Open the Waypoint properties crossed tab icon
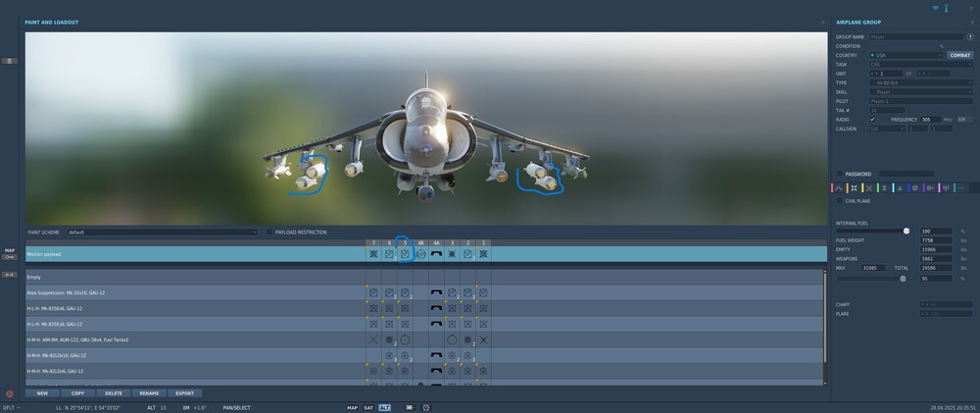Viewport: 980px width, 413px height. tap(869, 187)
